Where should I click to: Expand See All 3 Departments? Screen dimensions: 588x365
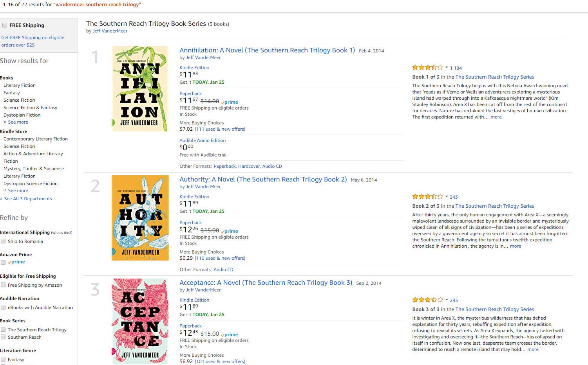pos(26,199)
